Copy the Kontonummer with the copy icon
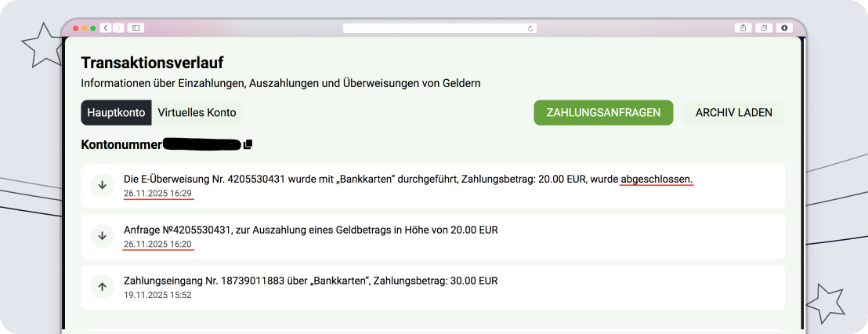This screenshot has width=868, height=334. [248, 144]
